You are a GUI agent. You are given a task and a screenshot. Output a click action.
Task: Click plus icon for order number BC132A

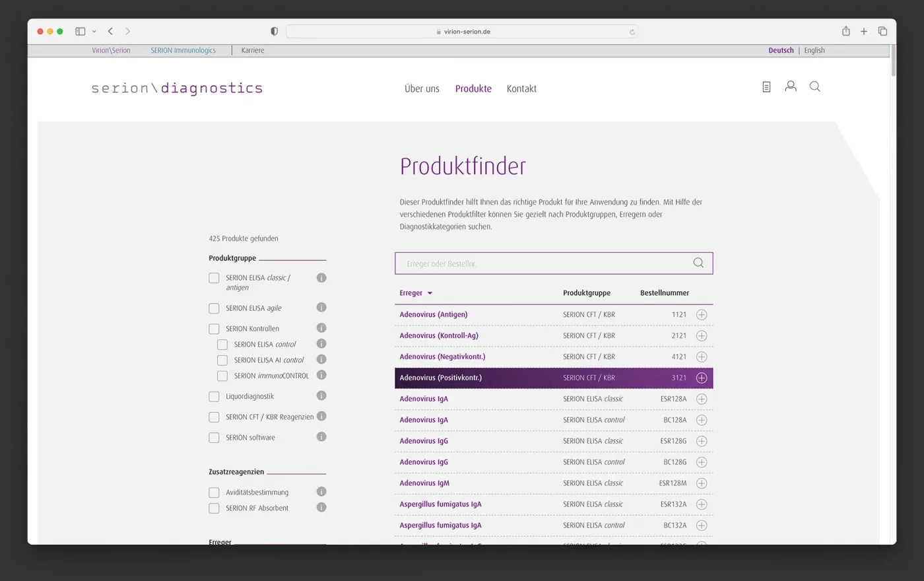702,526
